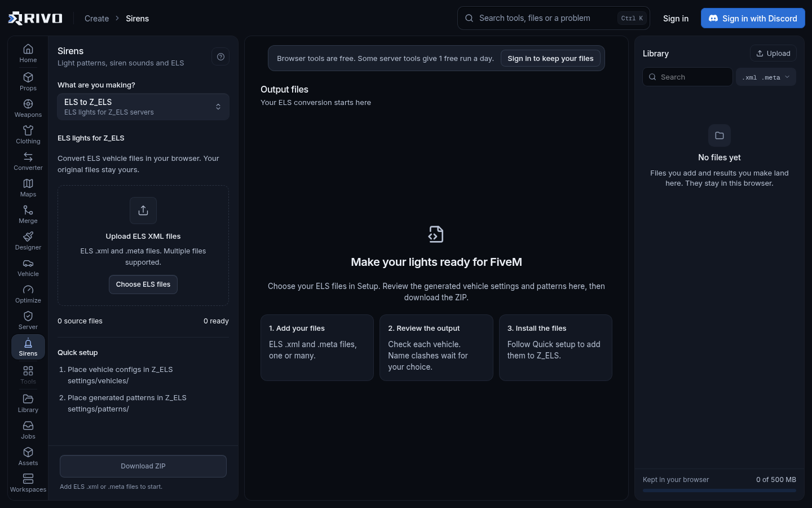Select the Create breadcrumb item

click(x=96, y=19)
